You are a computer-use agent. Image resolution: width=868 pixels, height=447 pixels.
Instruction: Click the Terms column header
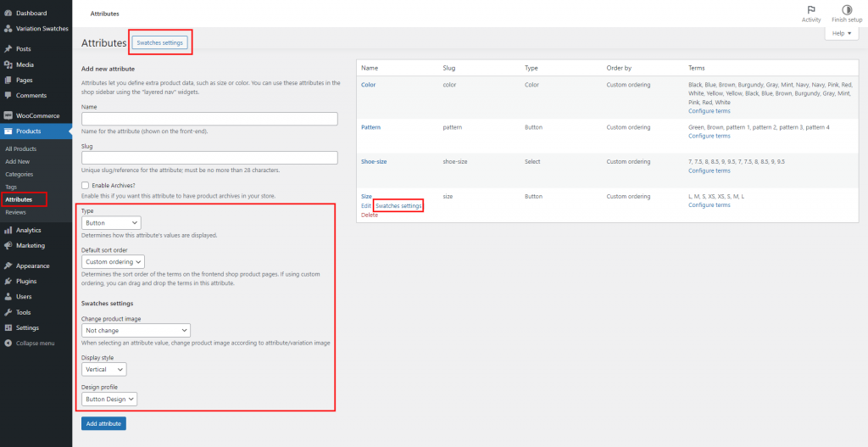(x=697, y=68)
